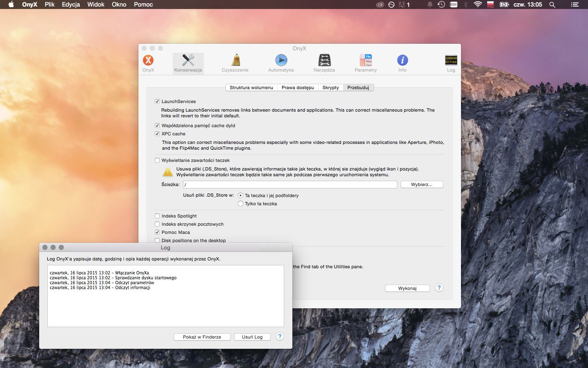The width and height of the screenshot is (588, 368).
Task: Uncheck the Pomoc Maca checkbox
Action: (x=157, y=232)
